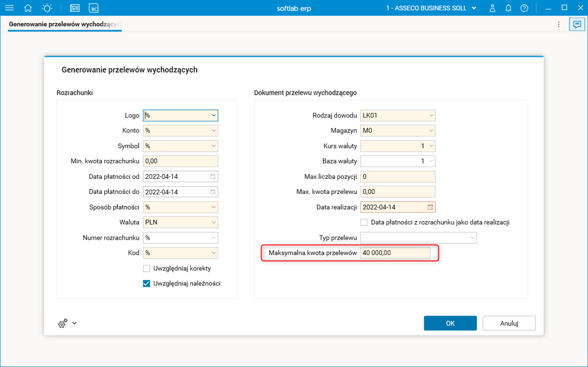Open the help question mark icon

click(524, 8)
